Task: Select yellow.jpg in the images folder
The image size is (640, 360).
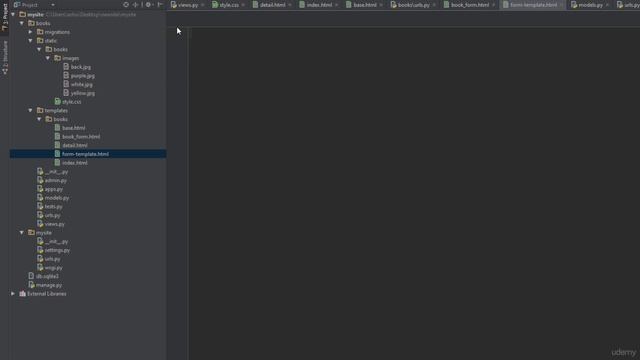Action: 83,93
